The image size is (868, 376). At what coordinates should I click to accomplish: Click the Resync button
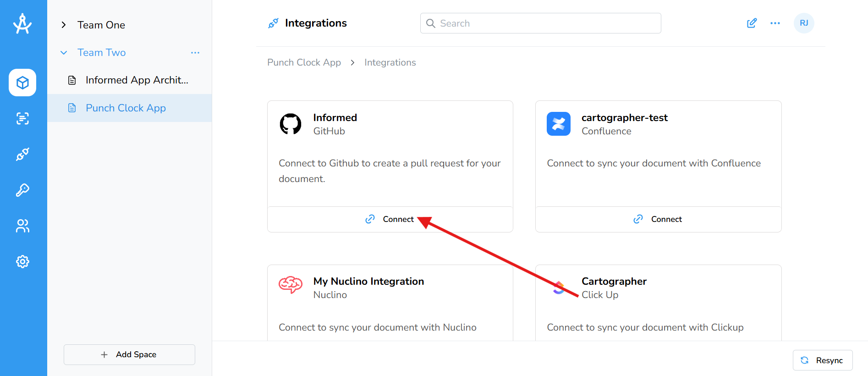click(823, 360)
